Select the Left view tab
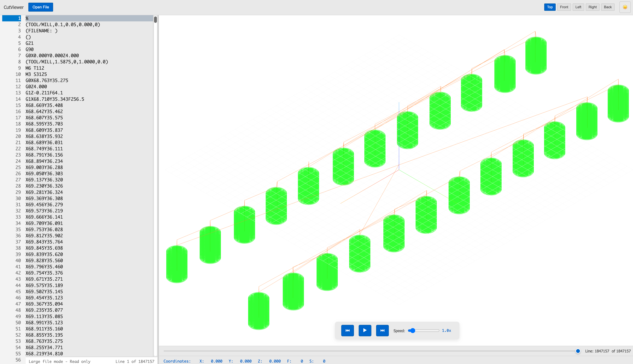Screen dimensions: 633x364 click(578, 7)
